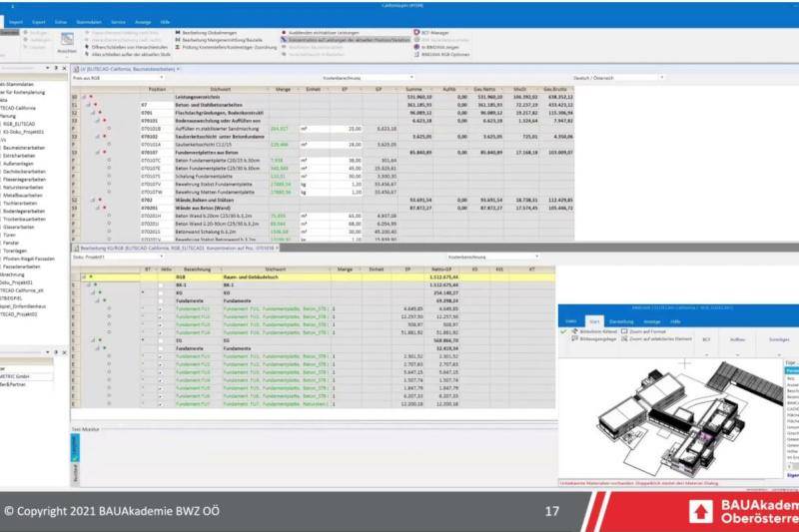Toggle Aktiv checkbox for 4.649,85 Fundament row
The image size is (799, 532).
click(x=161, y=309)
